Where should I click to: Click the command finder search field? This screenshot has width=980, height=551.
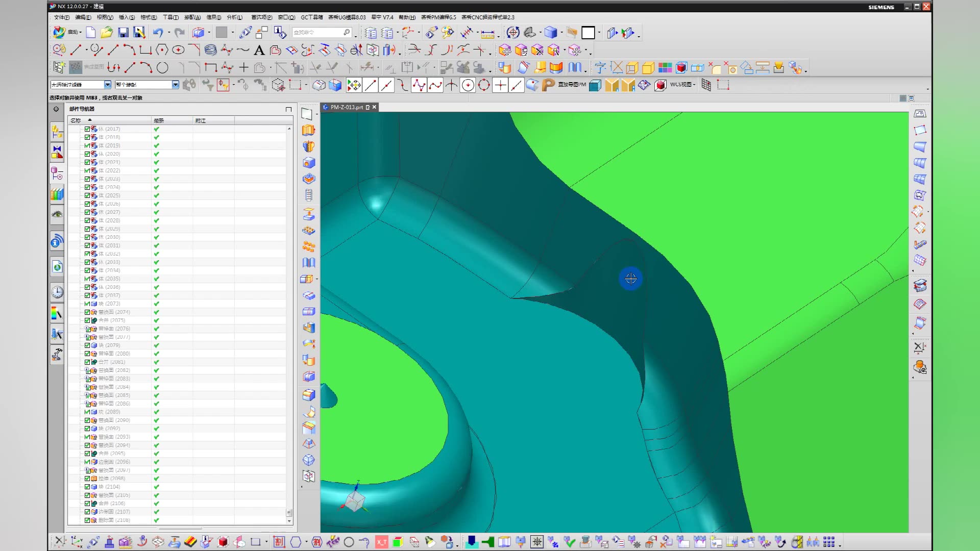coord(316,33)
